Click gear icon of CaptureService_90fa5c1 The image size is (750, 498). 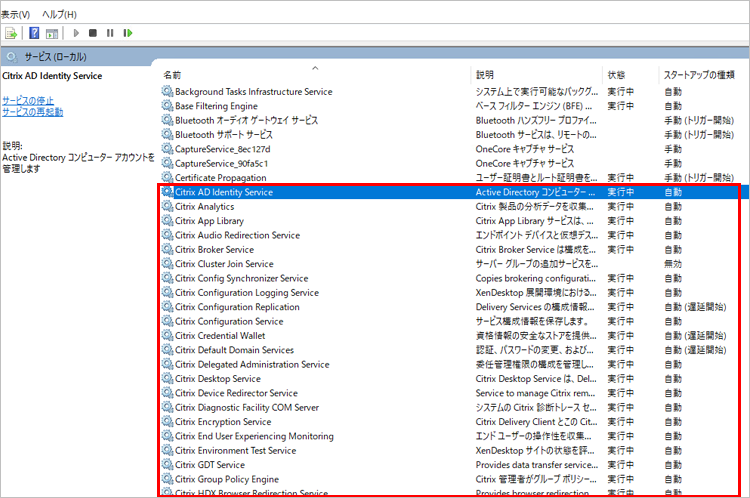(x=167, y=163)
